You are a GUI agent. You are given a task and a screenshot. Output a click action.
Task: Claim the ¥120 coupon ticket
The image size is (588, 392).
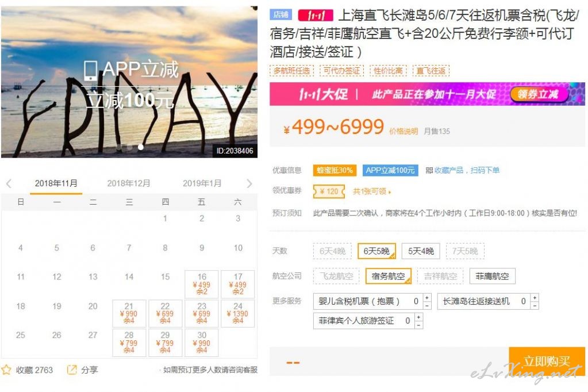click(x=329, y=191)
